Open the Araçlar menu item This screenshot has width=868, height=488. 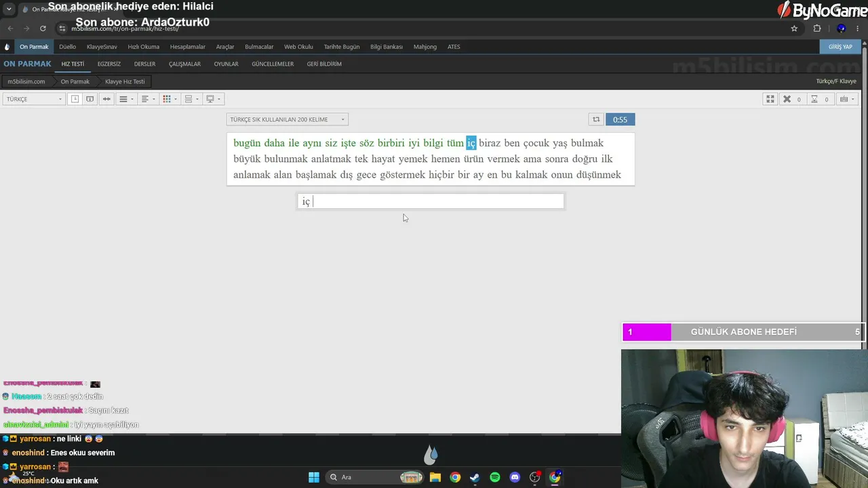pos(225,47)
